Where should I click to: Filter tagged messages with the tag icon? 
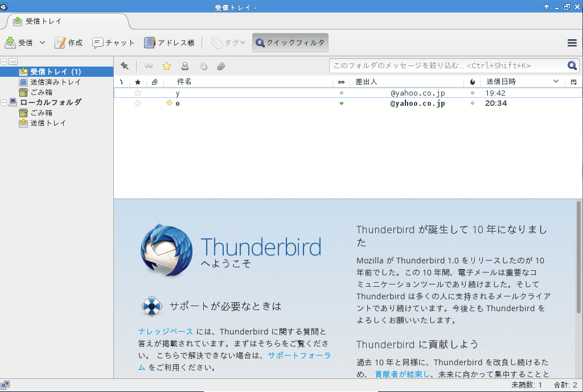tap(203, 66)
